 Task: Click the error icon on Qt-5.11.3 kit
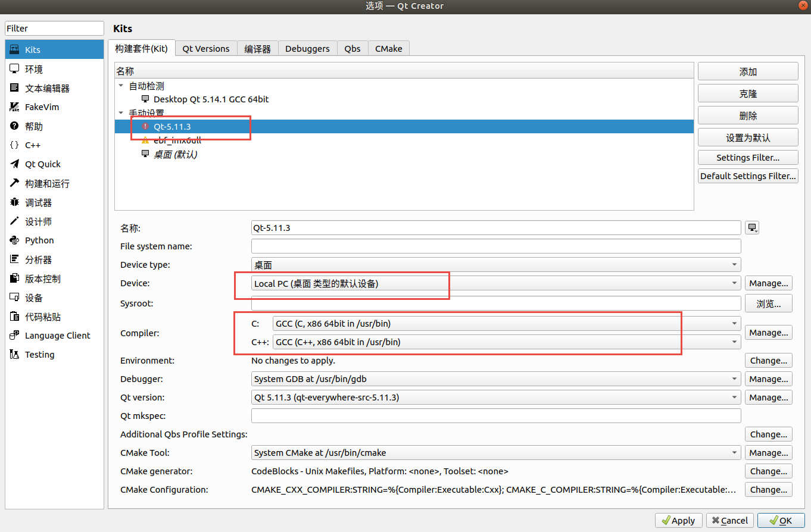(x=145, y=126)
